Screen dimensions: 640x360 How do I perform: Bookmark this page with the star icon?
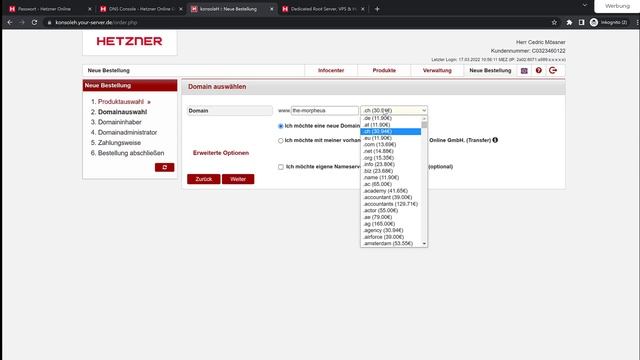(x=554, y=22)
